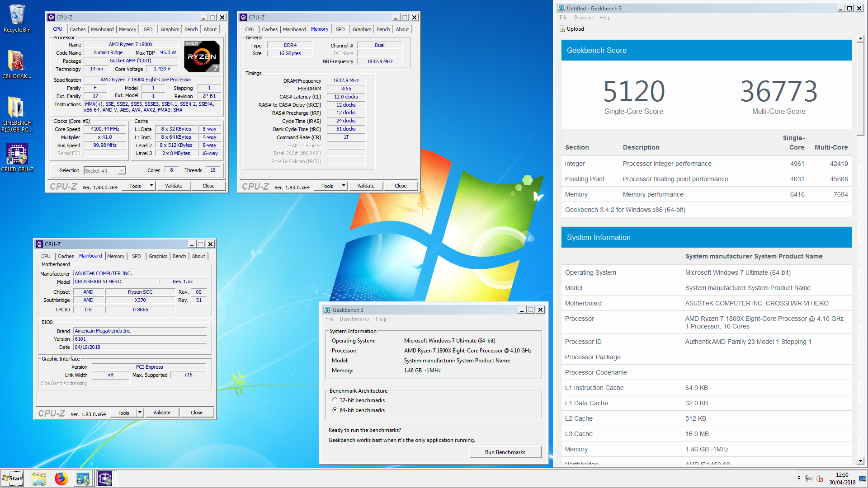Click the Geekbench results scrollbar down arrow

point(860,460)
